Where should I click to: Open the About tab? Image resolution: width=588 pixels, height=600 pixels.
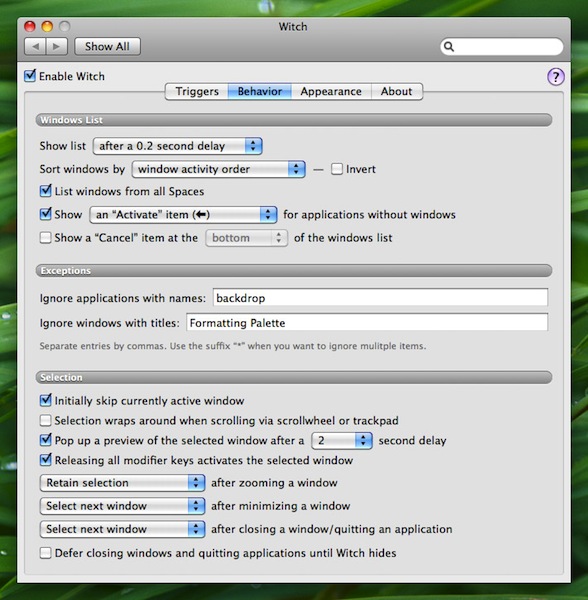(x=397, y=91)
